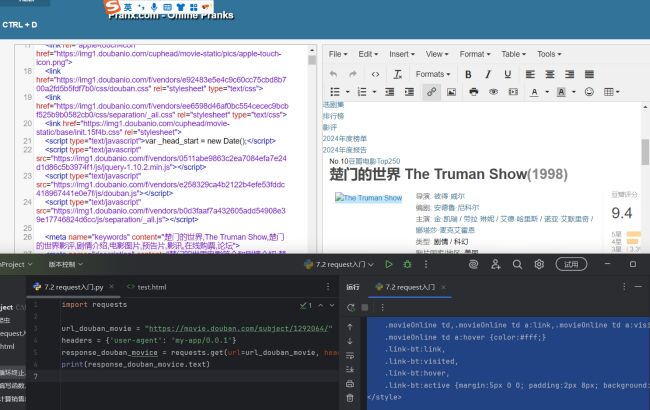Click the emoticons smiley icon
This screenshot has width=650, height=410.
point(589,92)
